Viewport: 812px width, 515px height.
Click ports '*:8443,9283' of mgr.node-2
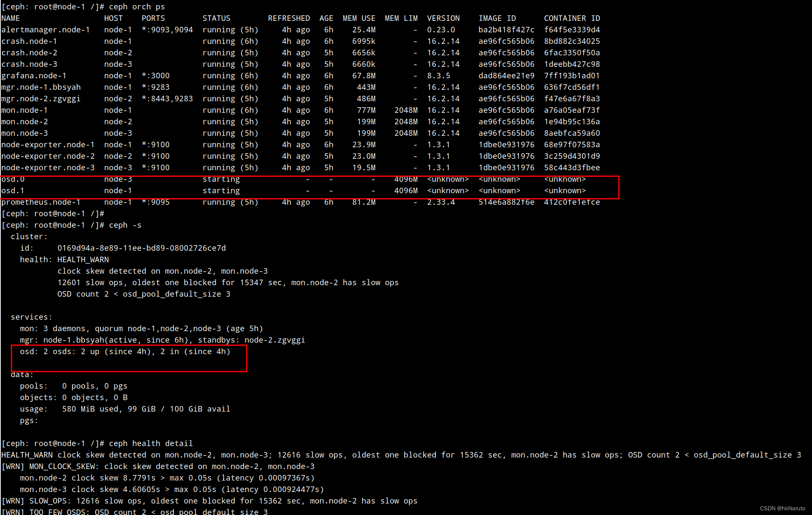click(x=167, y=99)
